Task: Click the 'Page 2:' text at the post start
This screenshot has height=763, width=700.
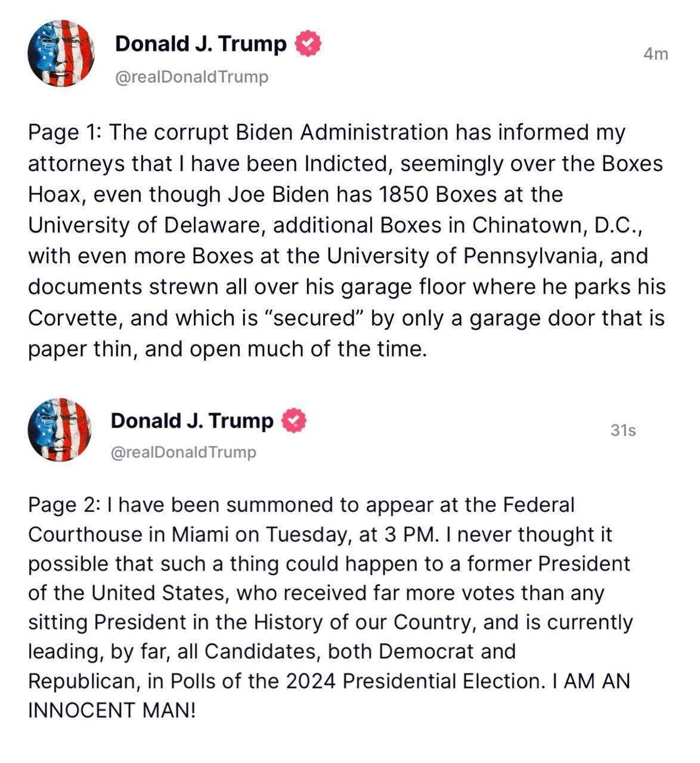Action: tap(65, 505)
